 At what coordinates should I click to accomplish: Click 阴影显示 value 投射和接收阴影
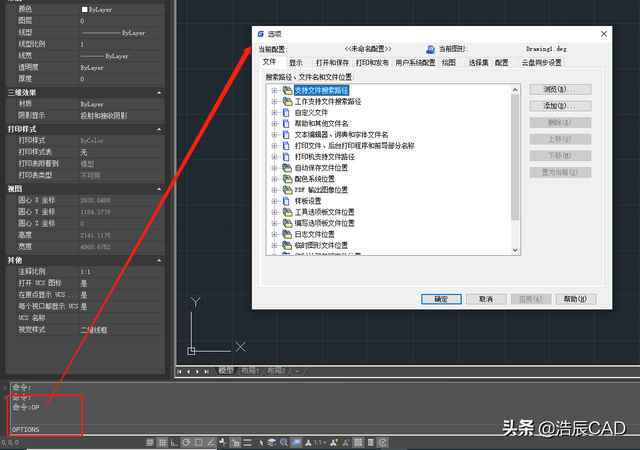104,116
